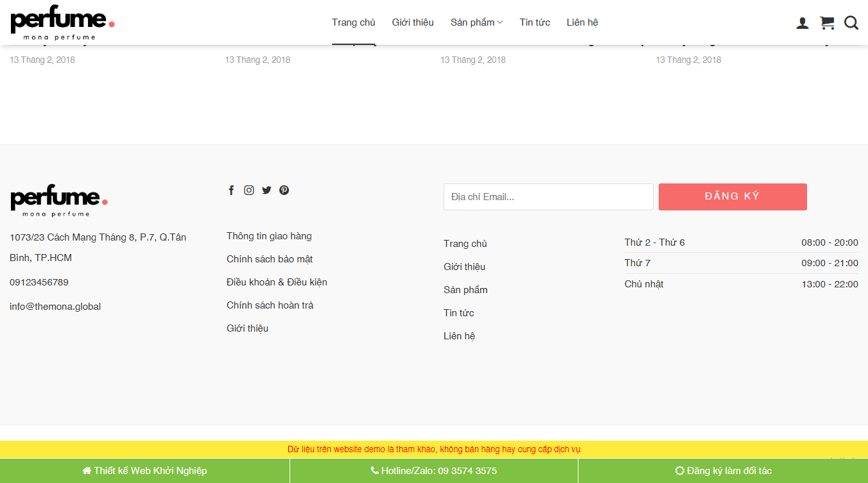Open footer Giới thiệu link under policies

point(247,328)
